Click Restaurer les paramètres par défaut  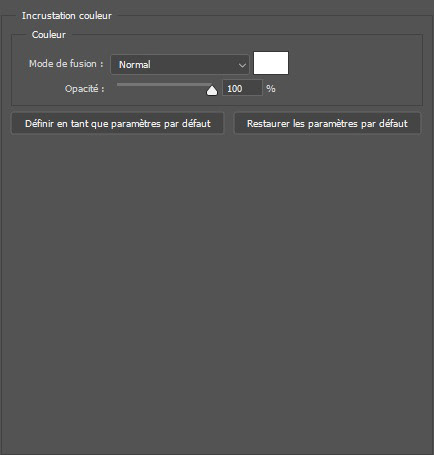[327, 124]
